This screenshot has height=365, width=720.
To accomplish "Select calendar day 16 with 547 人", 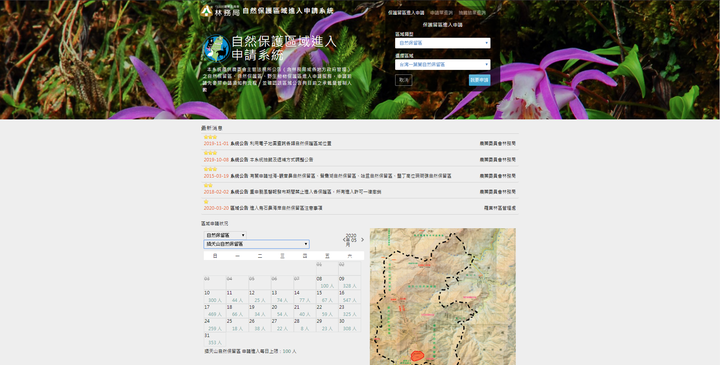I will [x=349, y=297].
